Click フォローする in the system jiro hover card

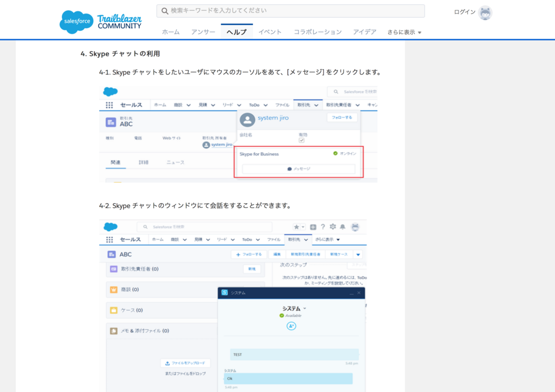coord(342,117)
